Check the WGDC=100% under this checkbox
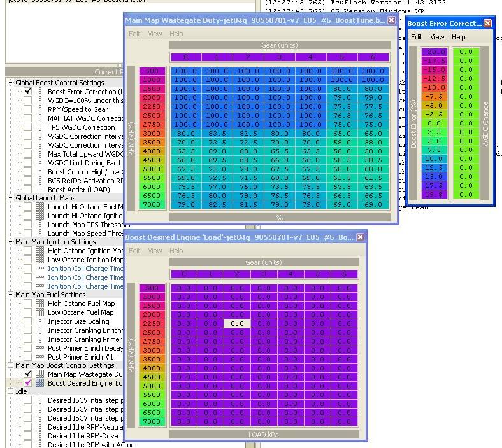Viewport: 502px width, 448px height. tap(28, 101)
